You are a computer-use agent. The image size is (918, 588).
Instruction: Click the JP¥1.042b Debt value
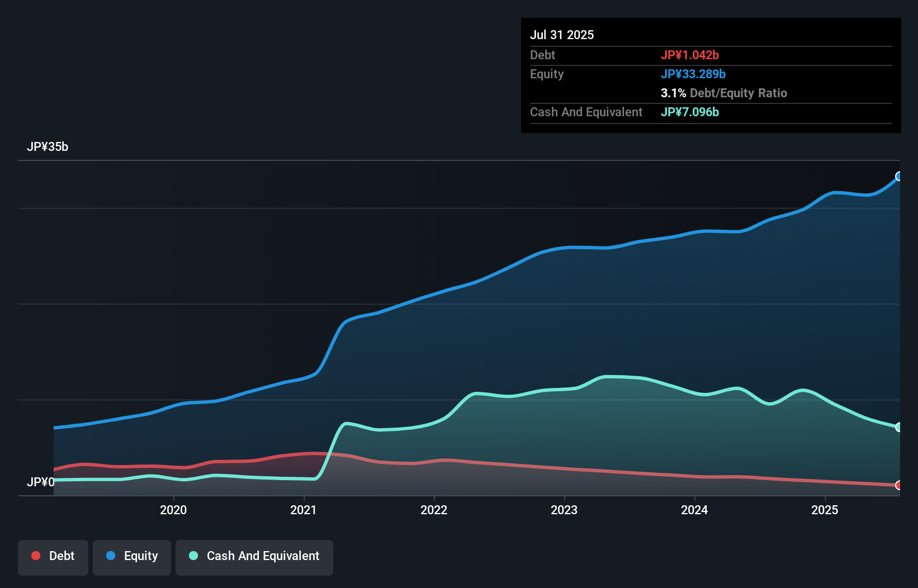[x=690, y=55]
